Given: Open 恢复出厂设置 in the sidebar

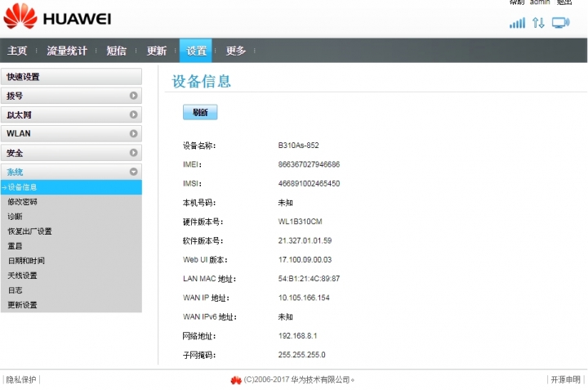Looking at the screenshot, I should click(x=29, y=231).
